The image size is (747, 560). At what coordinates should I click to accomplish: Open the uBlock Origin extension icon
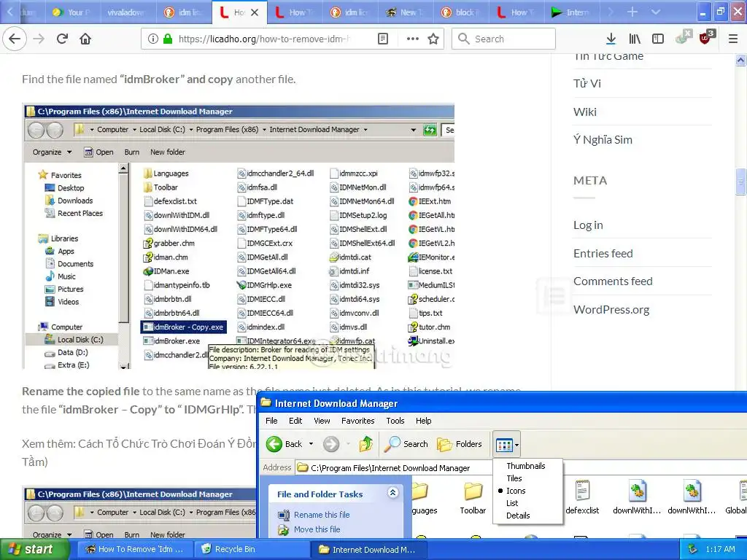pos(705,38)
